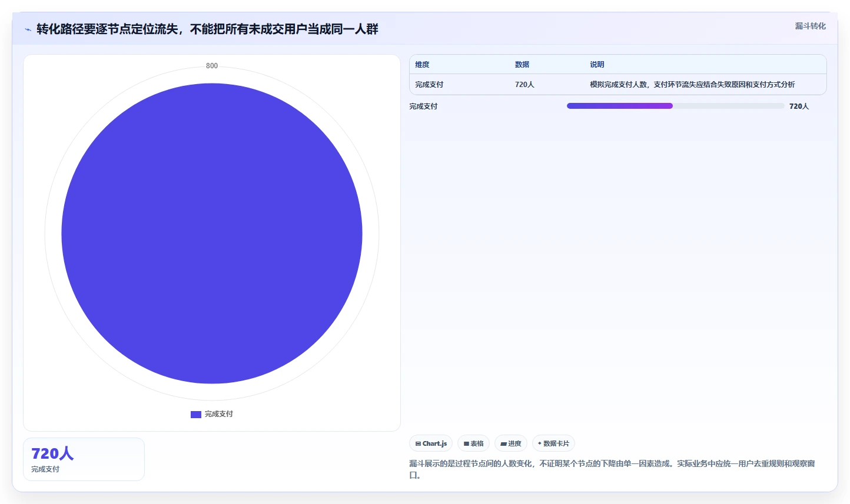Click the icon inside Chart.js chip

coord(418,444)
